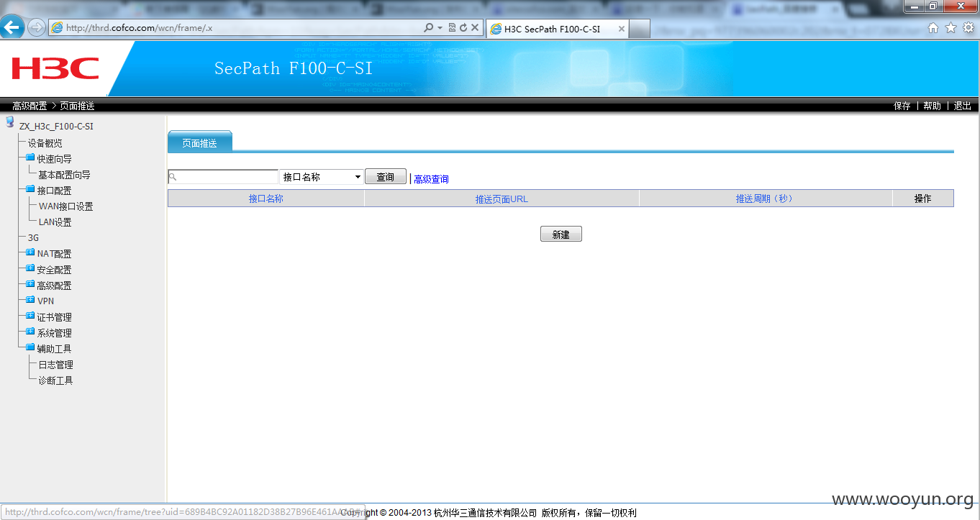The height and width of the screenshot is (520, 980).
Task: Click the browser back arrow button
Action: (12, 27)
